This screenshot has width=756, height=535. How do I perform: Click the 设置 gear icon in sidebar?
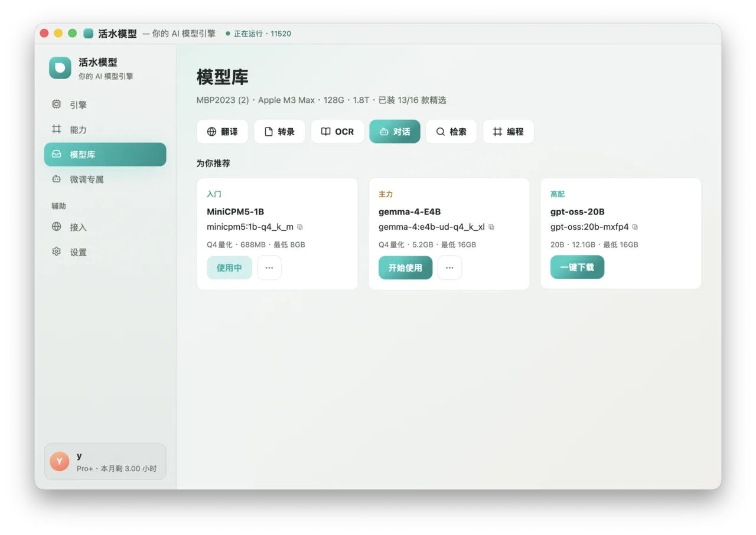click(56, 251)
